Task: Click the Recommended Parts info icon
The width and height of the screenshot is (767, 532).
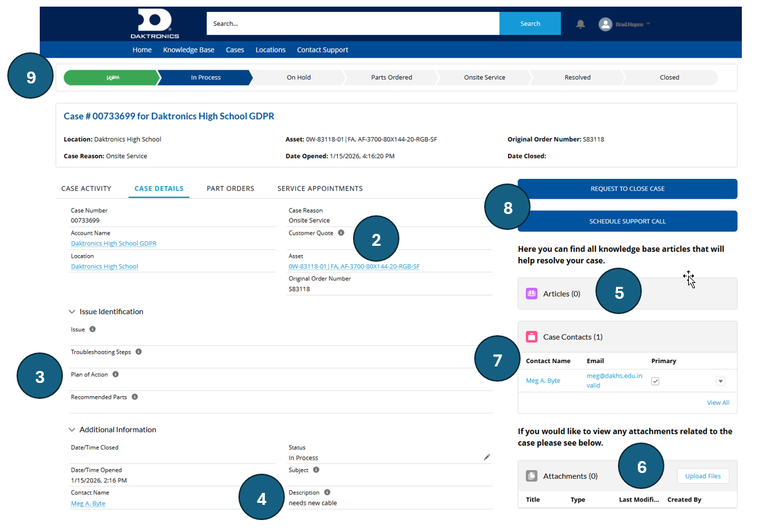Action: point(134,397)
